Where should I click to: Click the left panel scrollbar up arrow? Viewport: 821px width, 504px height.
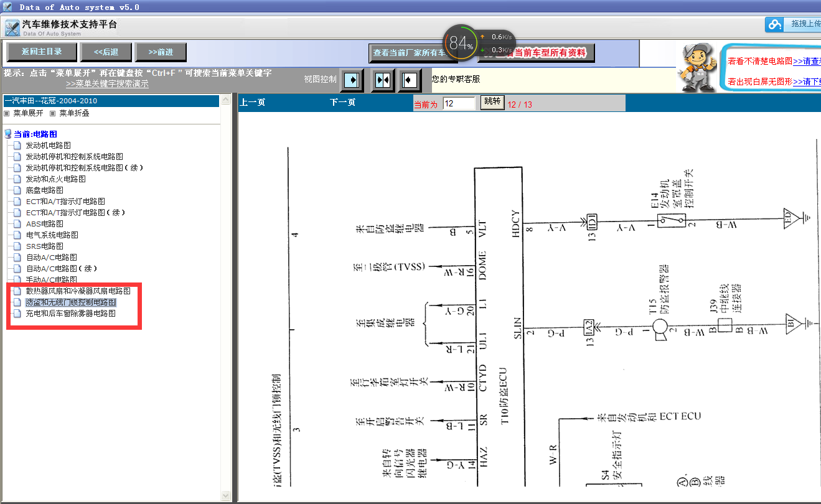coord(226,100)
